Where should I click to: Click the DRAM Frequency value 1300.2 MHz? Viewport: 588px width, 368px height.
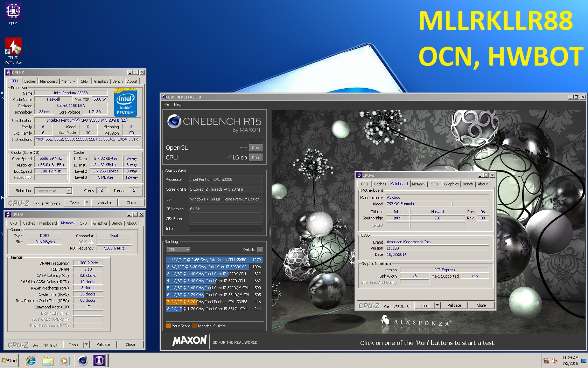pyautogui.click(x=88, y=263)
